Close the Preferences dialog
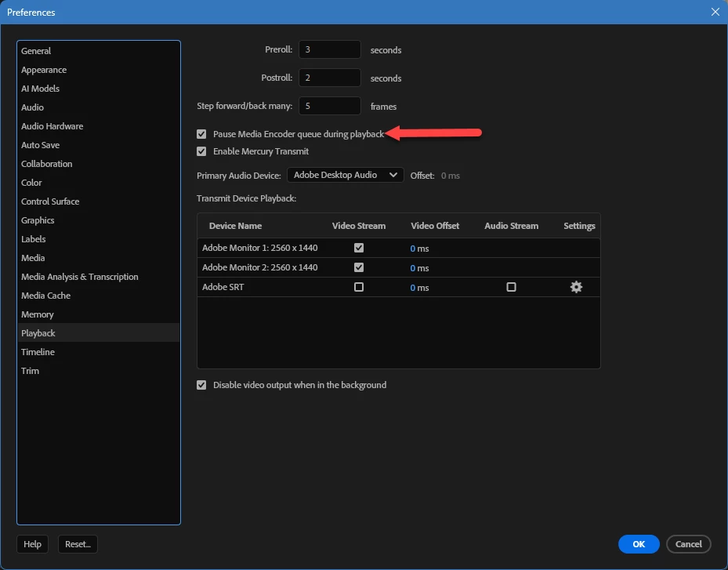Screen dimensions: 728x570 (x=715, y=12)
